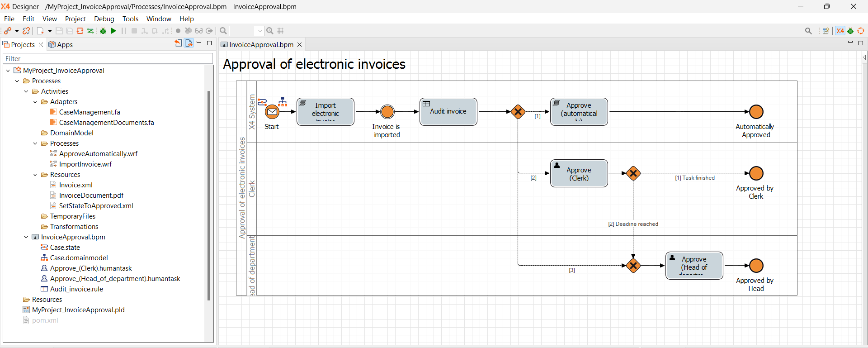Open Audit_invoice.rule in the tree
This screenshot has width=868, height=348.
[76, 289]
